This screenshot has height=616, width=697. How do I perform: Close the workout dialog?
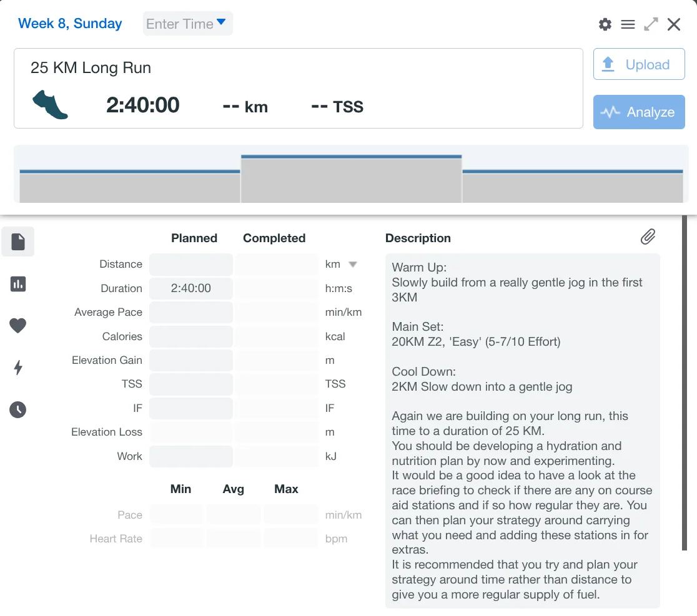point(674,24)
